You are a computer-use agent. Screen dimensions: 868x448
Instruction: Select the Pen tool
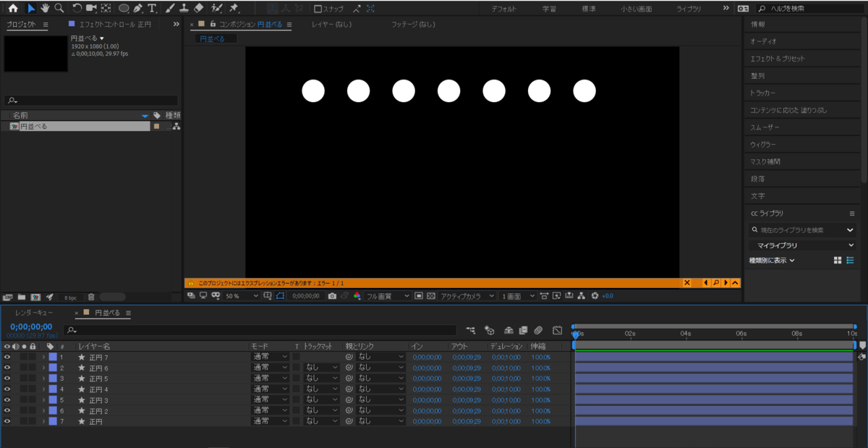[x=138, y=9]
